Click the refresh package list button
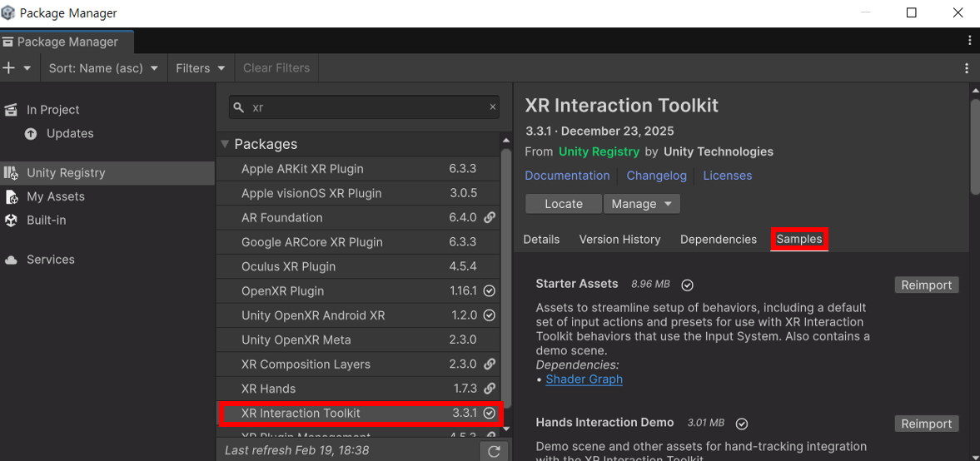 (494, 452)
